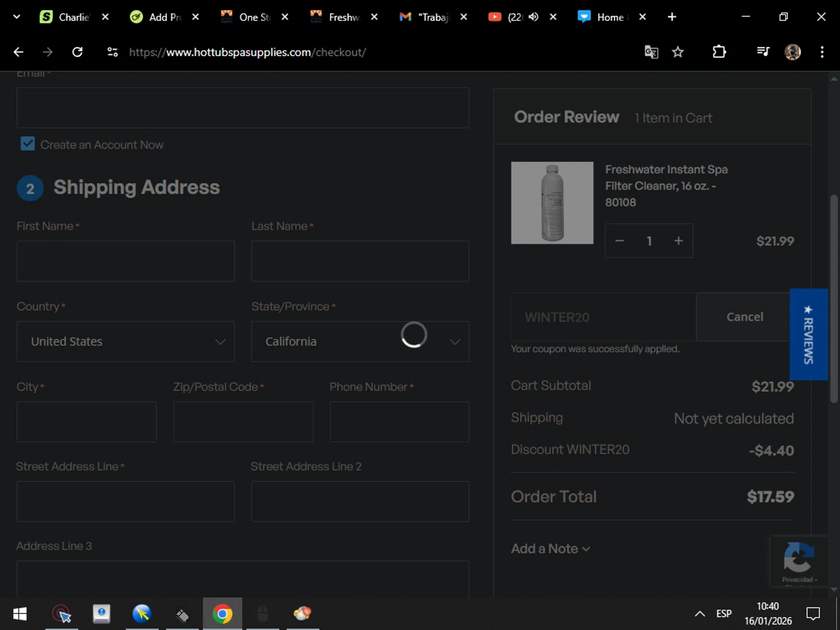Click the City field

(87, 422)
